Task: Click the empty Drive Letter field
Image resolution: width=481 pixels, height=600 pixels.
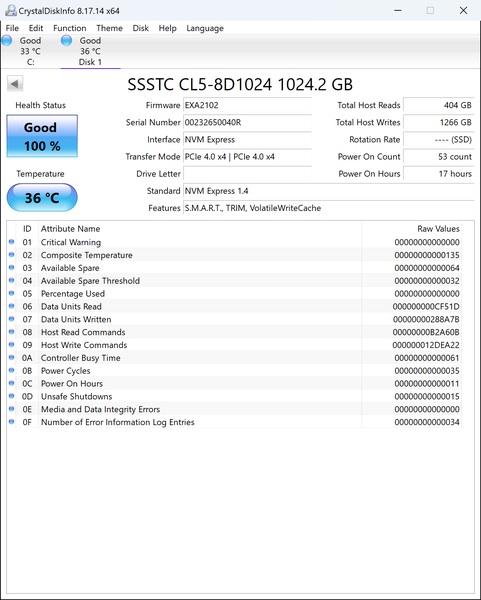Action: tap(247, 174)
